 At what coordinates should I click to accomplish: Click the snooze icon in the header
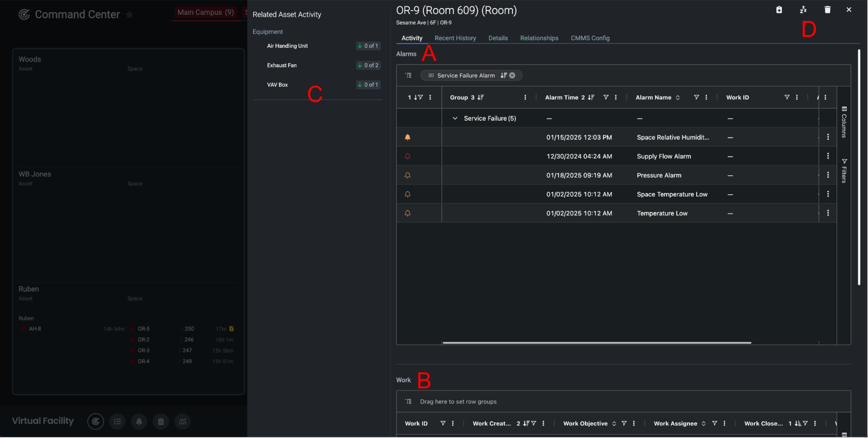(x=803, y=10)
